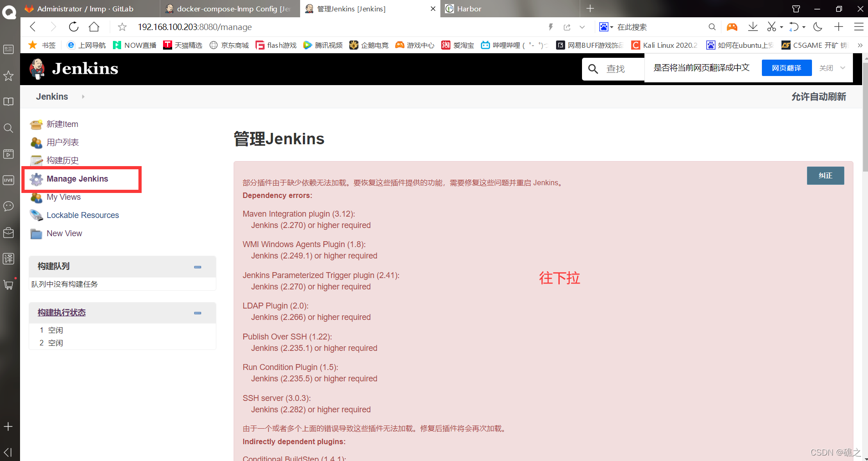Screen dimensions: 868x461
Task: Click the lightning speed mode icon
Action: 551,27
